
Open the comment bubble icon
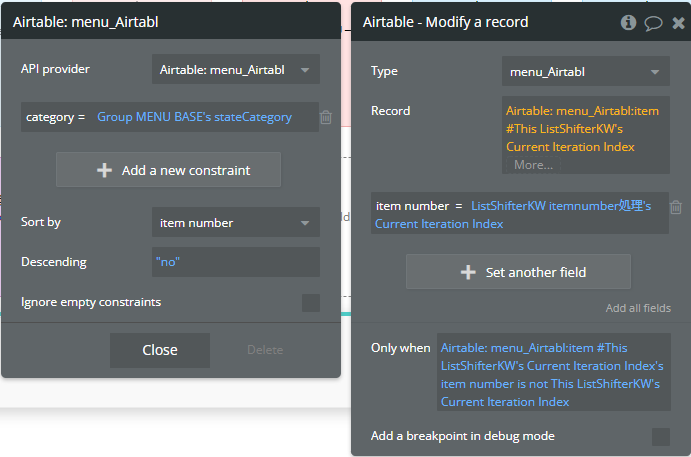pos(653,23)
